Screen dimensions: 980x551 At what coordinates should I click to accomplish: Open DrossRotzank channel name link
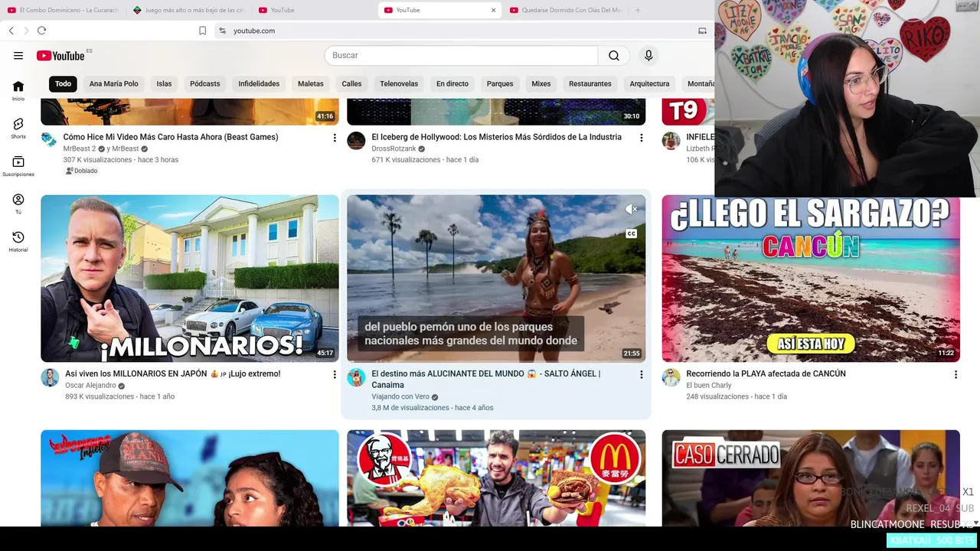(x=394, y=148)
